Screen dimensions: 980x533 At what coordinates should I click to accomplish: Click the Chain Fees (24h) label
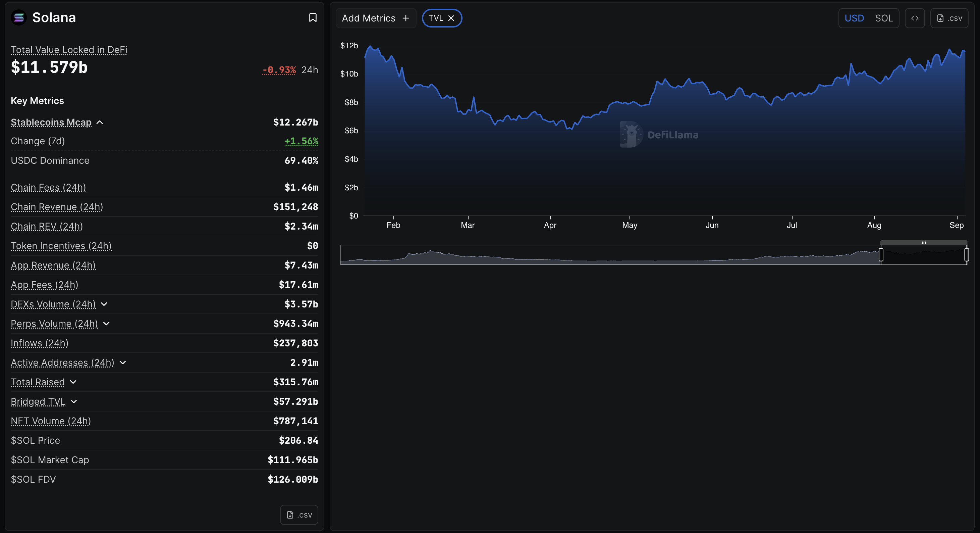pyautogui.click(x=48, y=187)
